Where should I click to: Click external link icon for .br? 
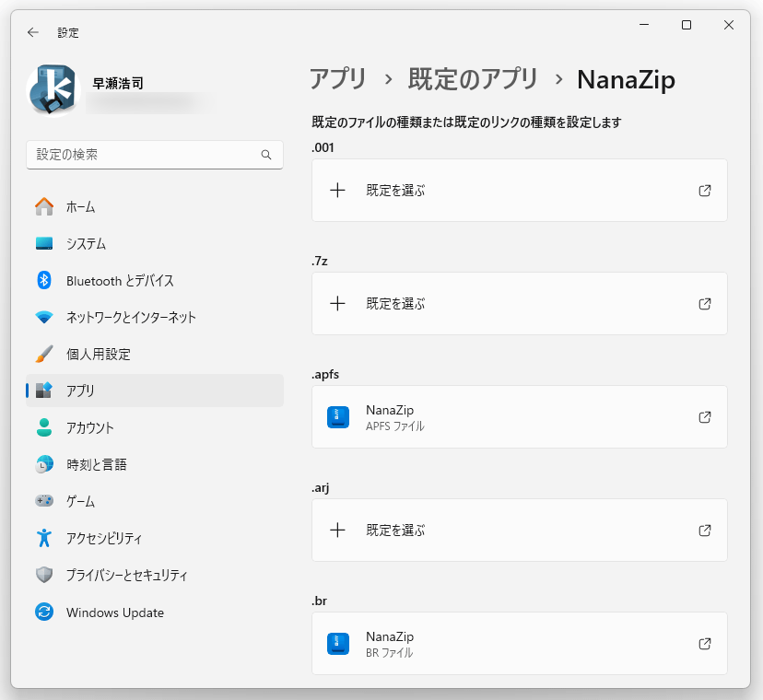pos(705,644)
